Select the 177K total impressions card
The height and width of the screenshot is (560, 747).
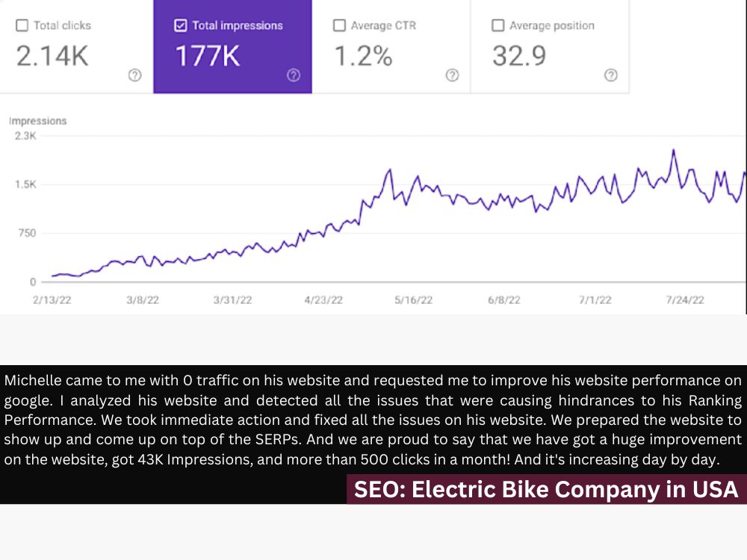(232, 46)
